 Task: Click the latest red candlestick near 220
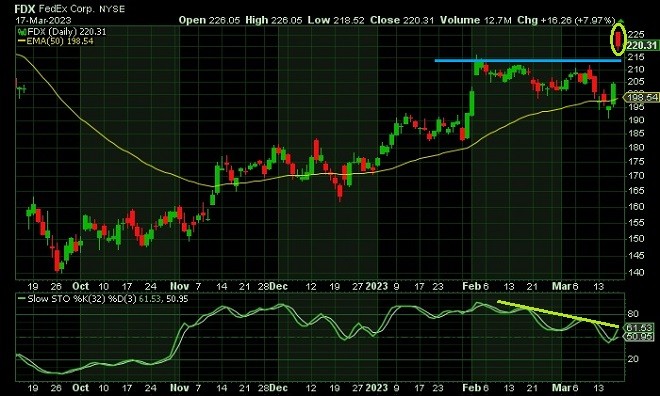618,39
